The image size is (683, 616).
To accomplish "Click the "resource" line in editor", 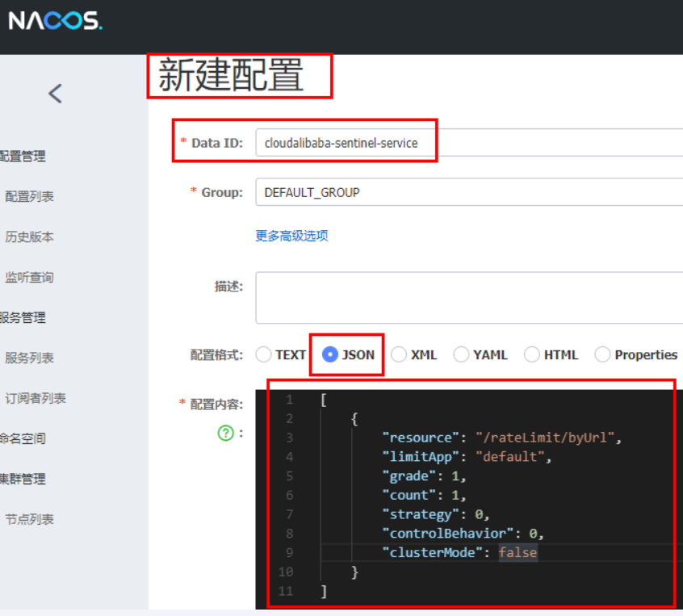I will click(x=501, y=438).
